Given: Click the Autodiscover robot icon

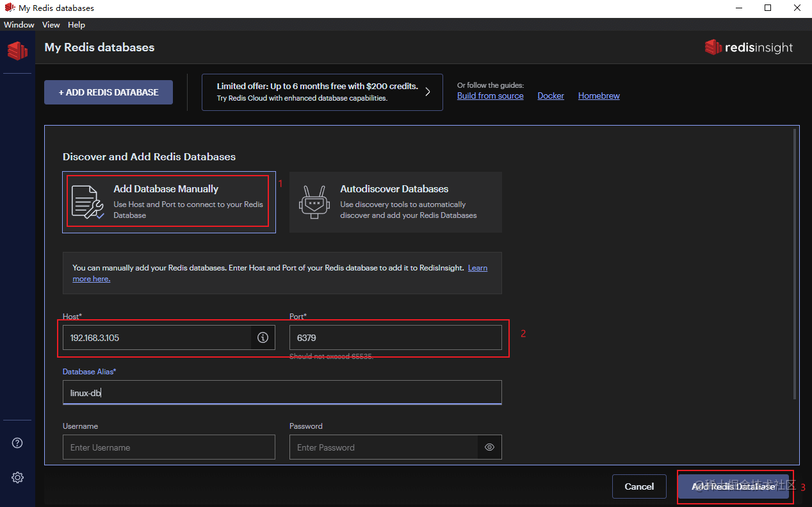Looking at the screenshot, I should click(x=314, y=202).
